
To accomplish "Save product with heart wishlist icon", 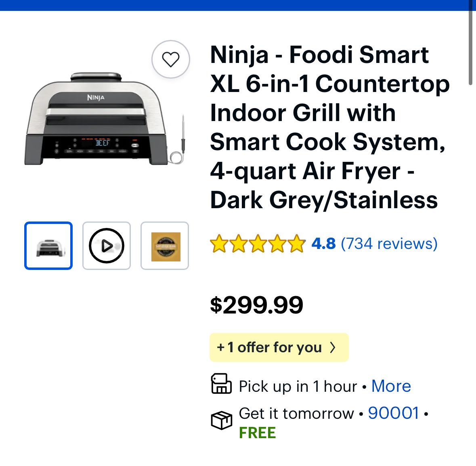I will pos(170,60).
